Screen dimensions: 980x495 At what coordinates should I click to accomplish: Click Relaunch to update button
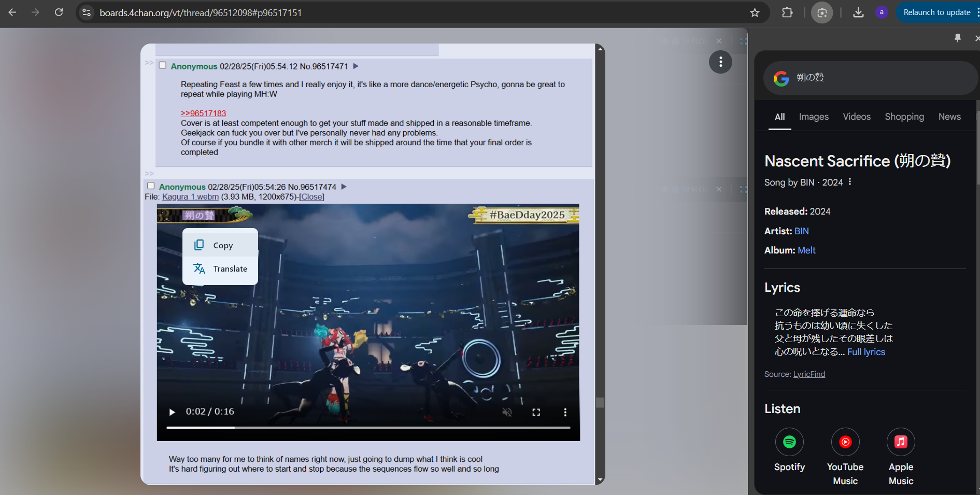pos(937,12)
